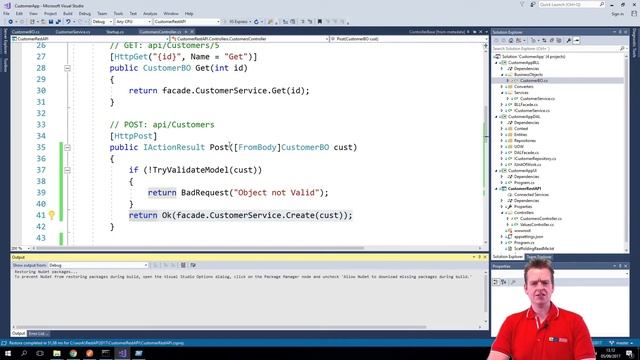
Task: Expand the Repositories folder
Action: click(x=502, y=140)
